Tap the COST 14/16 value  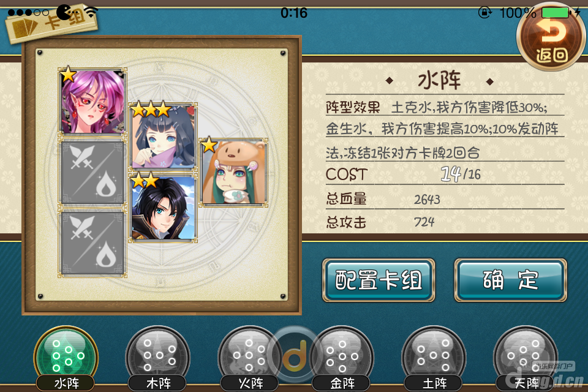(461, 174)
